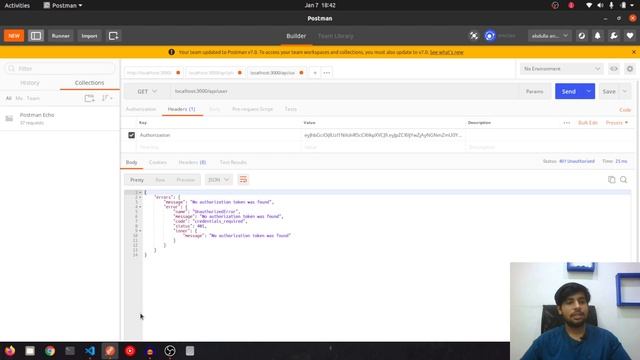Viewport: 640px width, 360px height.
Task: Collapse line 1 of the JSON response
Action: tap(140, 192)
